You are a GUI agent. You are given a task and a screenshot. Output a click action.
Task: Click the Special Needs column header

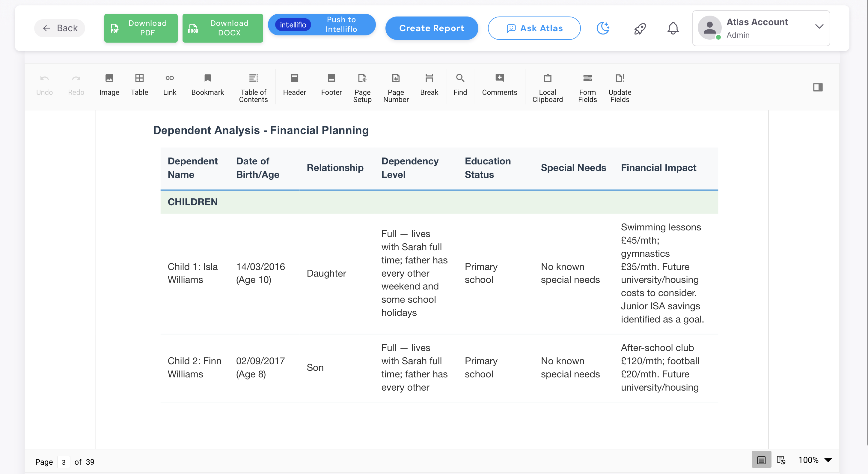pyautogui.click(x=573, y=168)
